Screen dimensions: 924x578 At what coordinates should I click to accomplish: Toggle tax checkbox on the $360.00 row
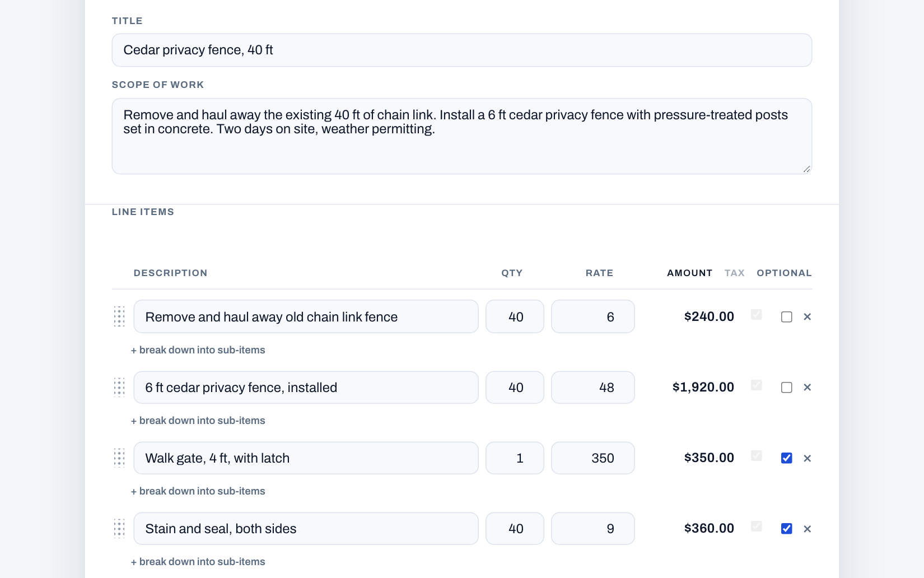pos(757,526)
